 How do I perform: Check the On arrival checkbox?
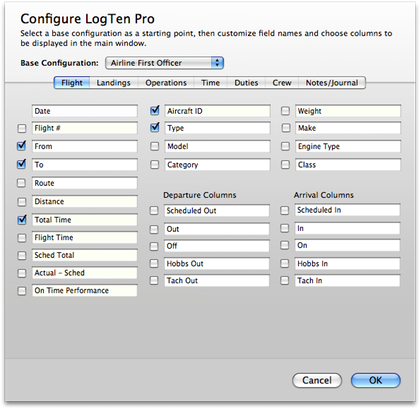285,245
